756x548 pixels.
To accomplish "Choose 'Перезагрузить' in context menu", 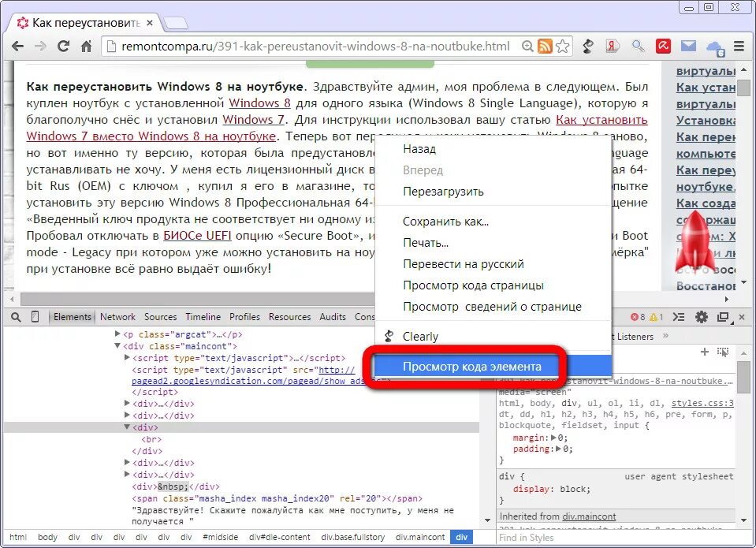I will click(x=493, y=192).
